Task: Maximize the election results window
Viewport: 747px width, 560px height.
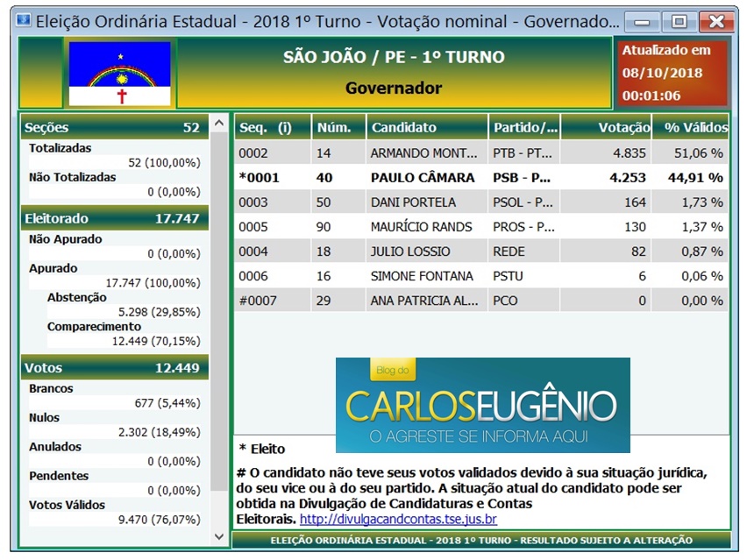Action: pos(679,22)
